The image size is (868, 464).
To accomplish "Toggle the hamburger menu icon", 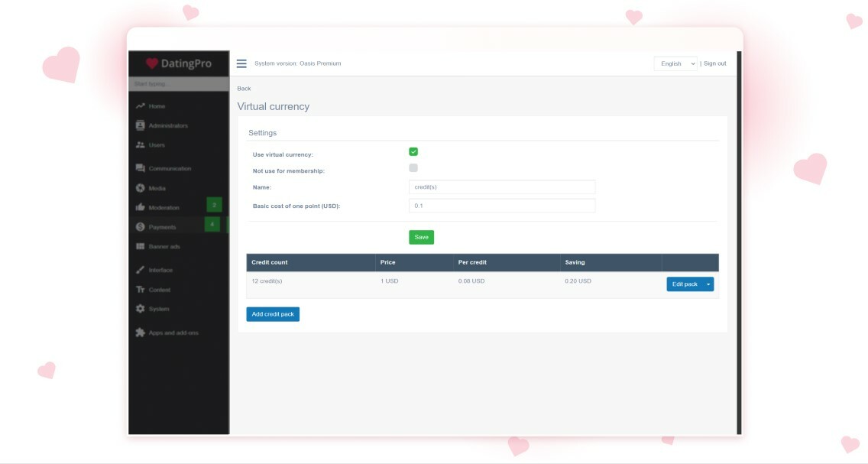I will tap(241, 63).
